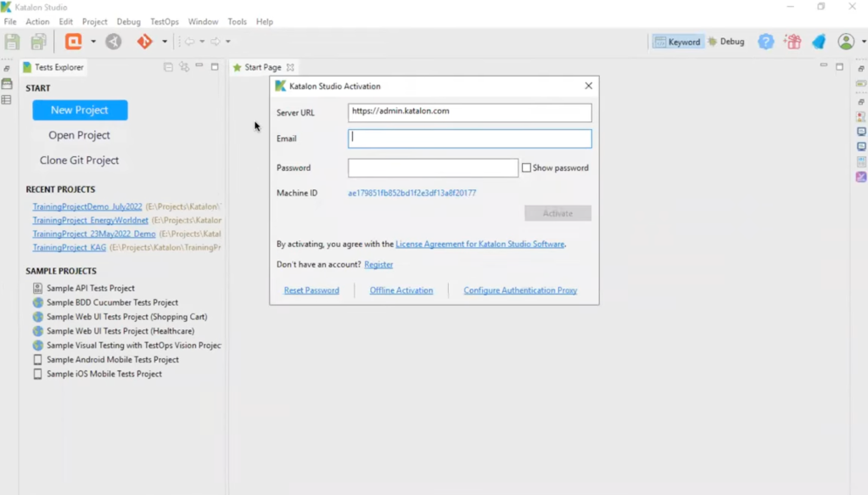Screen dimensions: 868x495
Task: Open the File menu
Action: point(10,21)
